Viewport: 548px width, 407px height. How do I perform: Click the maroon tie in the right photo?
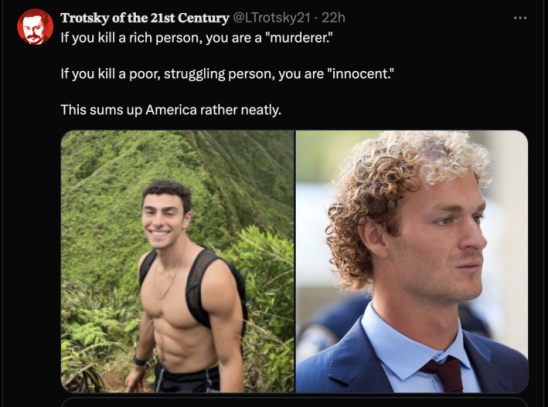pyautogui.click(x=446, y=375)
